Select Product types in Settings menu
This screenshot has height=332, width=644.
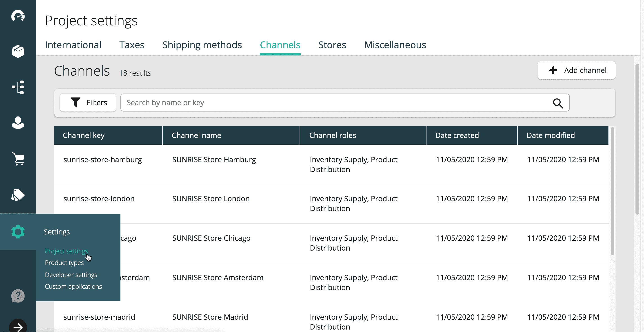64,263
